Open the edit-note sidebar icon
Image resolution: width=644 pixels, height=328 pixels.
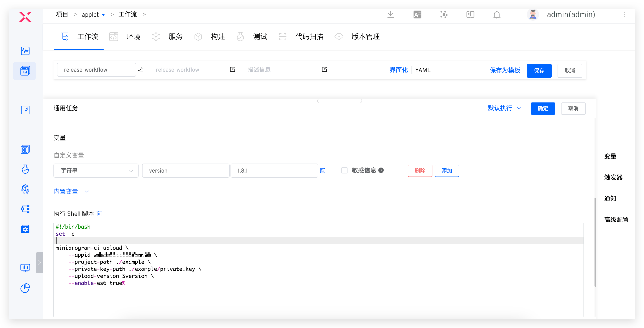coord(25,110)
